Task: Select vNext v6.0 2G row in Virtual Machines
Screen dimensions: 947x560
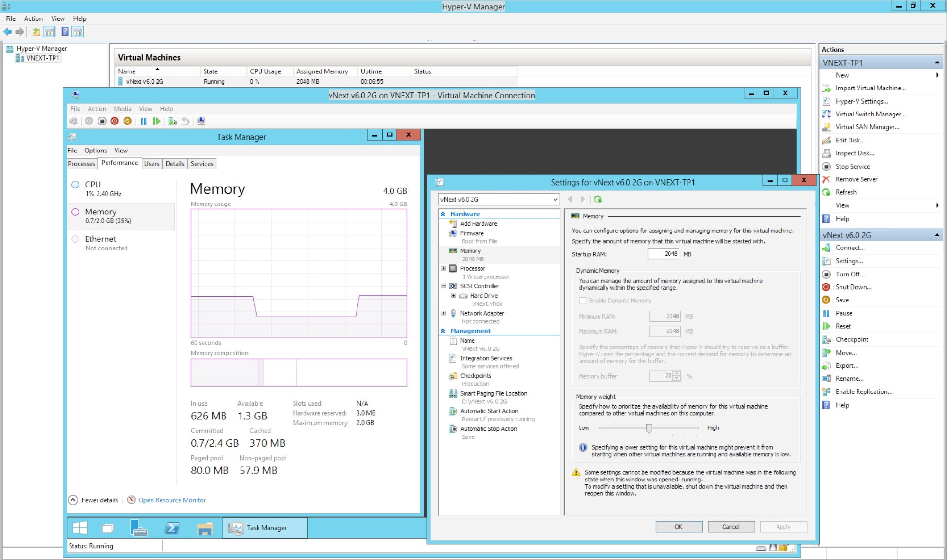Action: [317, 82]
